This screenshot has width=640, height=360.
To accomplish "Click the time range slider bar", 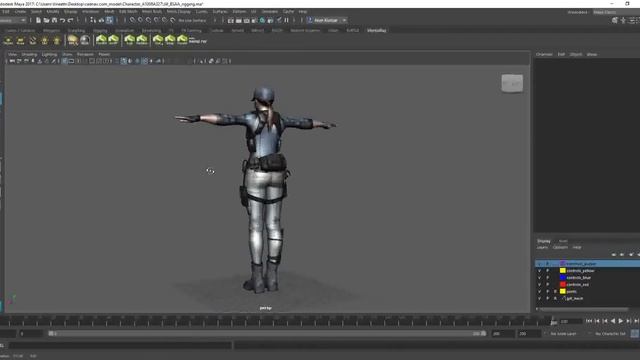I will [x=267, y=333].
